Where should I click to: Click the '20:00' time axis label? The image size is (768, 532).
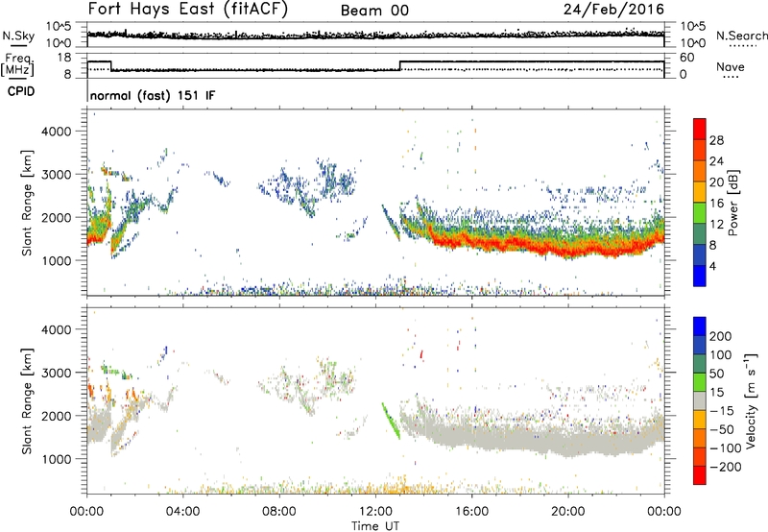click(567, 512)
